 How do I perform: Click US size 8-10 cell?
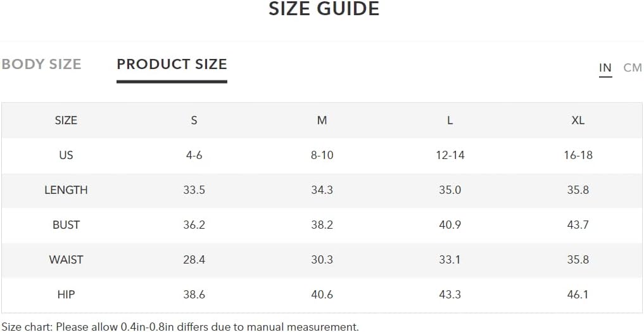[322, 155]
